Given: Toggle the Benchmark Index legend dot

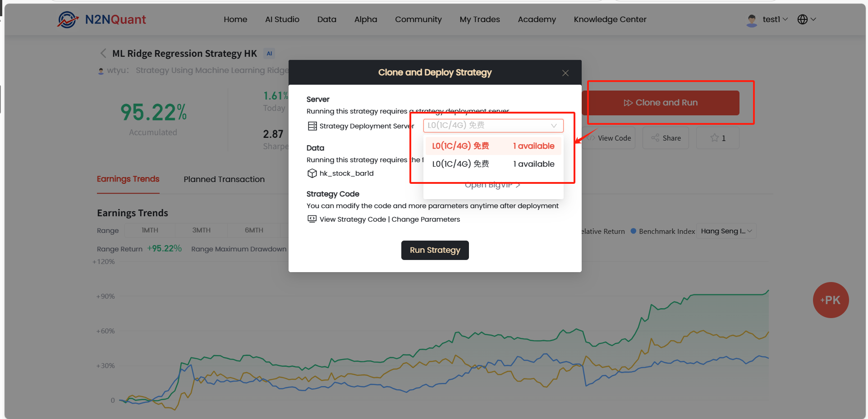Looking at the screenshot, I should point(633,231).
